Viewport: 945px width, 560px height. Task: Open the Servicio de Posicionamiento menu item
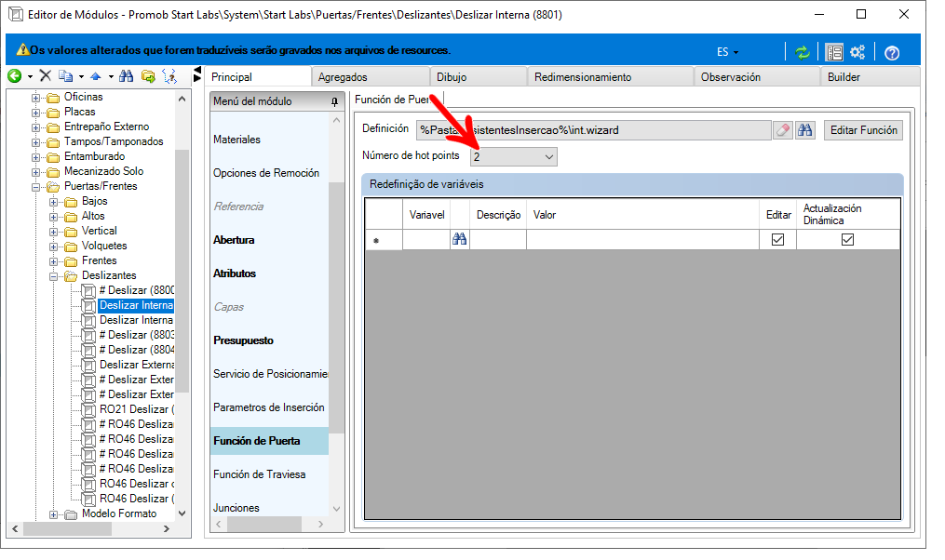(x=271, y=374)
